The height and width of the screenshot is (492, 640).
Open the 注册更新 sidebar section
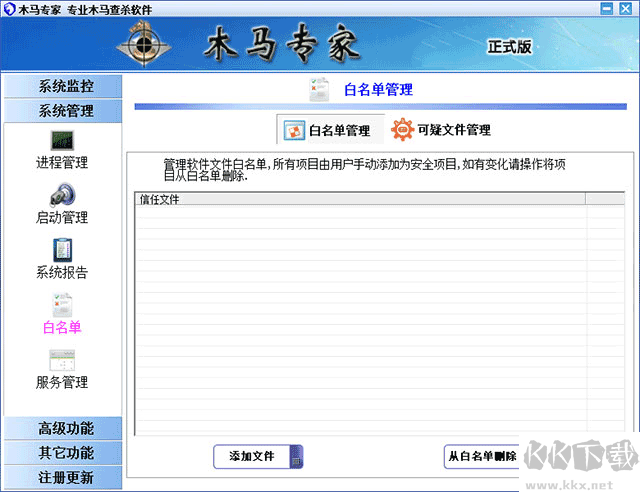click(x=62, y=477)
